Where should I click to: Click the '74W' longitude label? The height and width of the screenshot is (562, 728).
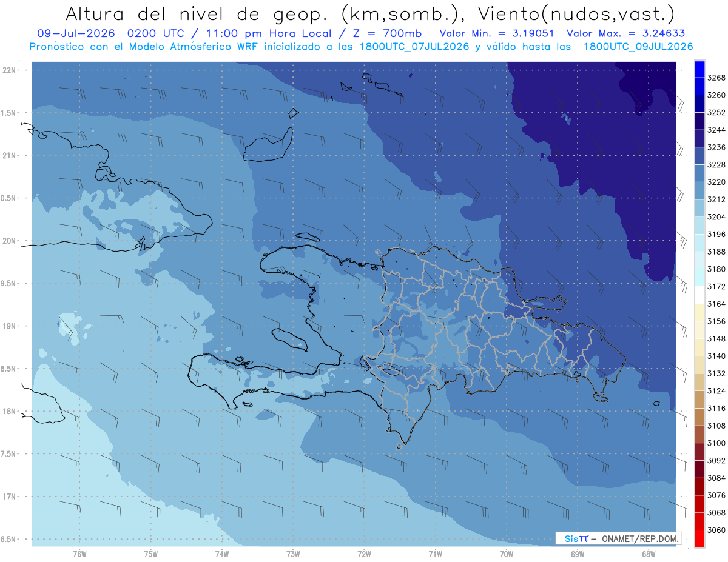222,554
